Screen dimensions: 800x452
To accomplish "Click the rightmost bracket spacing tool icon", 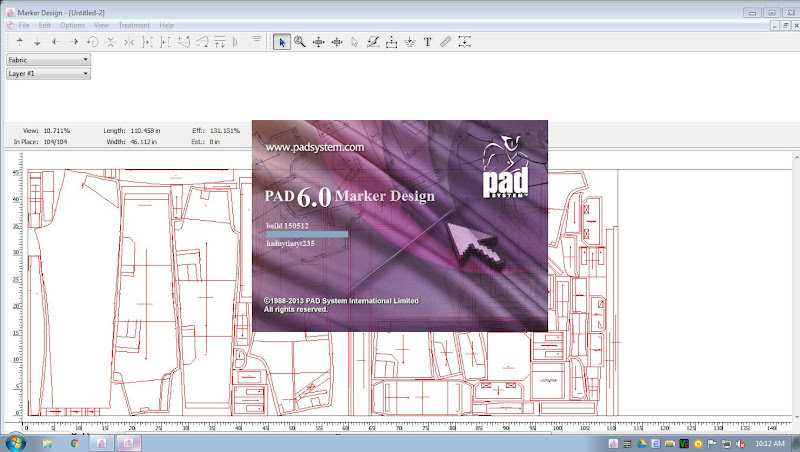I will coord(464,42).
